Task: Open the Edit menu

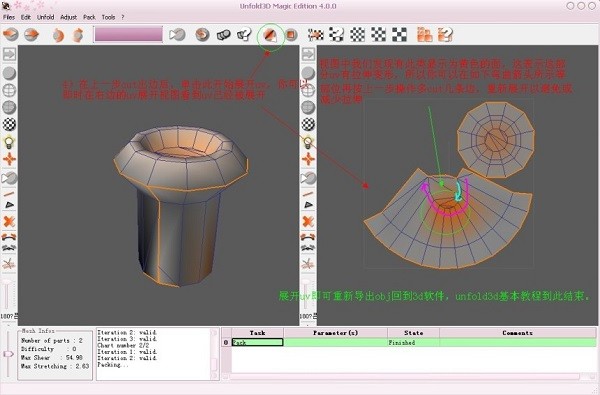Action: tap(26, 17)
